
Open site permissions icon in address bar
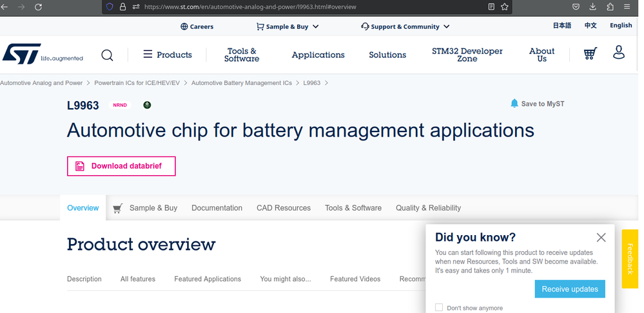136,7
